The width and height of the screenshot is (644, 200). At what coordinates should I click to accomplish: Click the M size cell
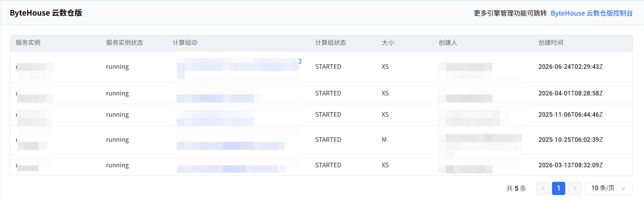[384, 140]
